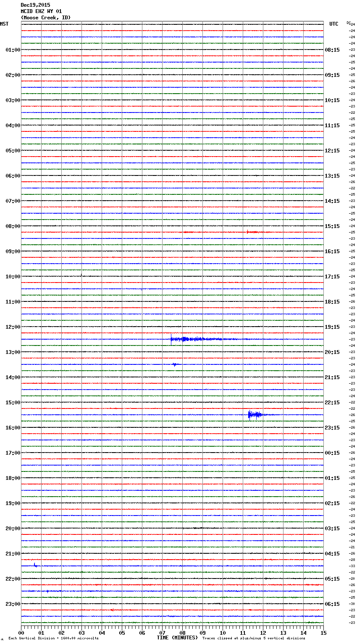This screenshot has width=357, height=644.
Task: Click the "08:00" MST hour label
Action: point(13,226)
